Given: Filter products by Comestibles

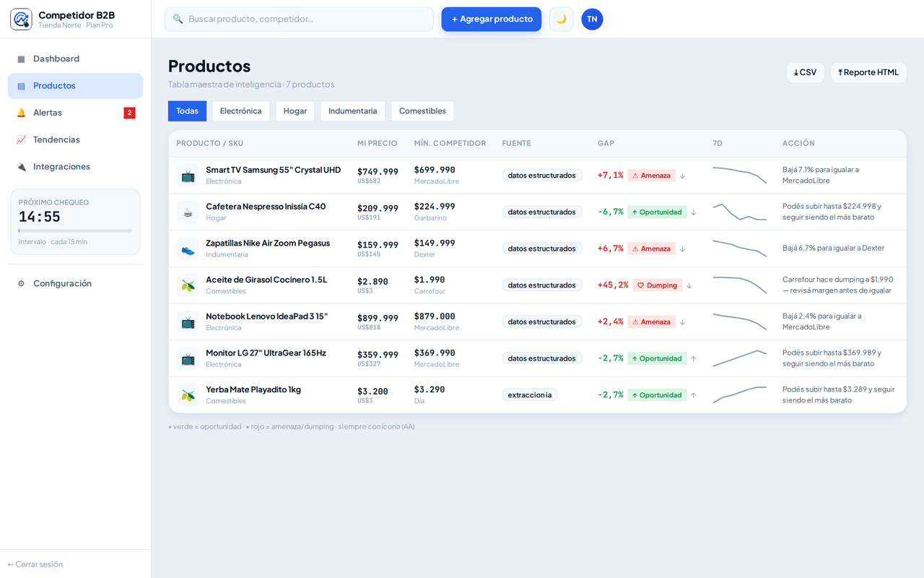Looking at the screenshot, I should click(x=422, y=111).
